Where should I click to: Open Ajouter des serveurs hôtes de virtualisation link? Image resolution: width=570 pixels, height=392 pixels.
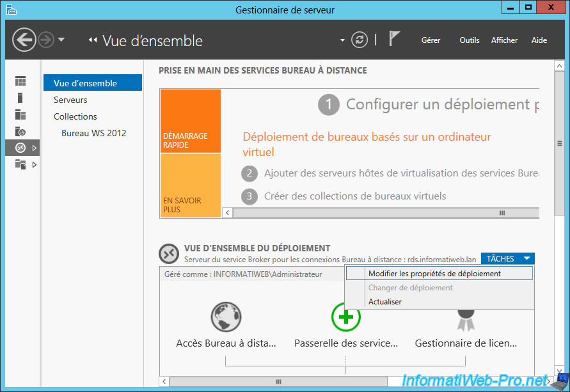point(401,173)
